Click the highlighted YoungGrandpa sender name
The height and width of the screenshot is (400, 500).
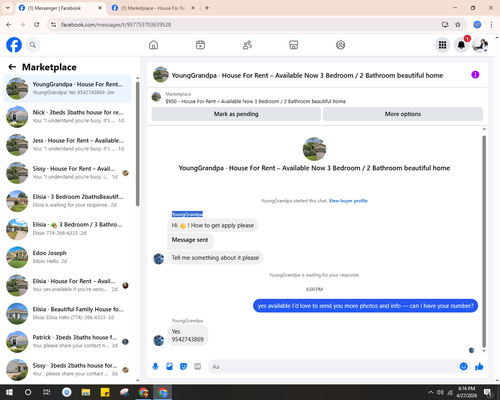point(187,214)
